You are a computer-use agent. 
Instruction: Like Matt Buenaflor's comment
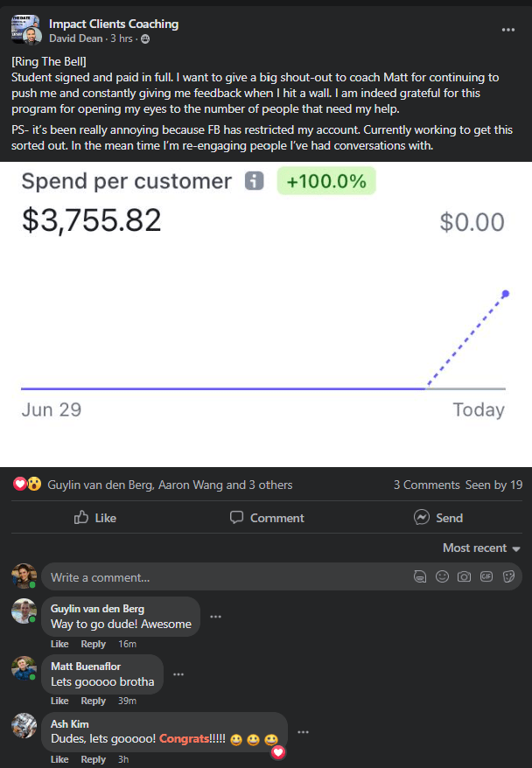[59, 702]
